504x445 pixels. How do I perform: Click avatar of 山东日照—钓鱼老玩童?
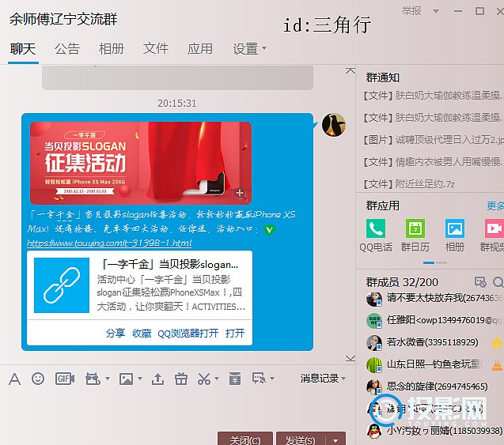374,364
